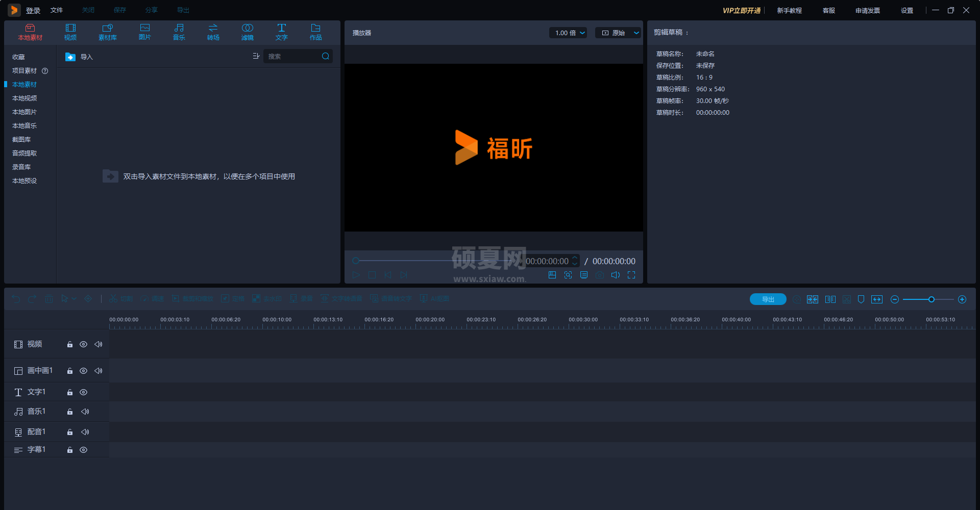
Task: Click the sort list icon beside search
Action: [x=256, y=56]
